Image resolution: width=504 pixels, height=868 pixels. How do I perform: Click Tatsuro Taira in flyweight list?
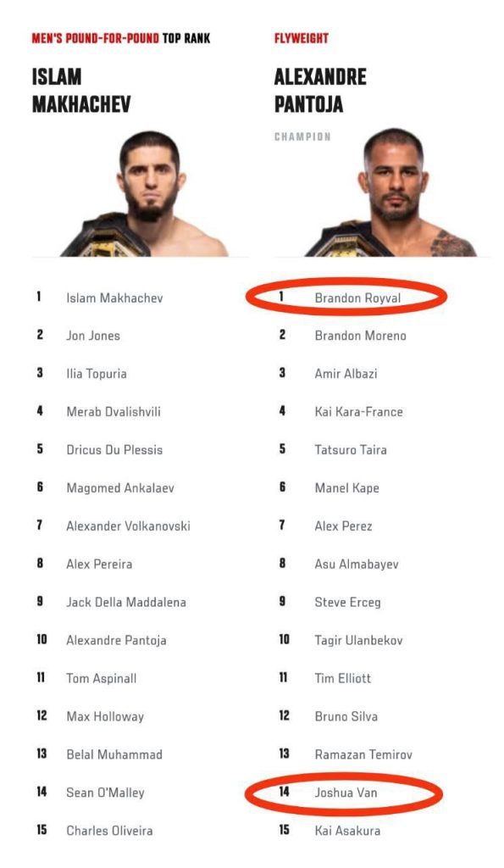350,449
